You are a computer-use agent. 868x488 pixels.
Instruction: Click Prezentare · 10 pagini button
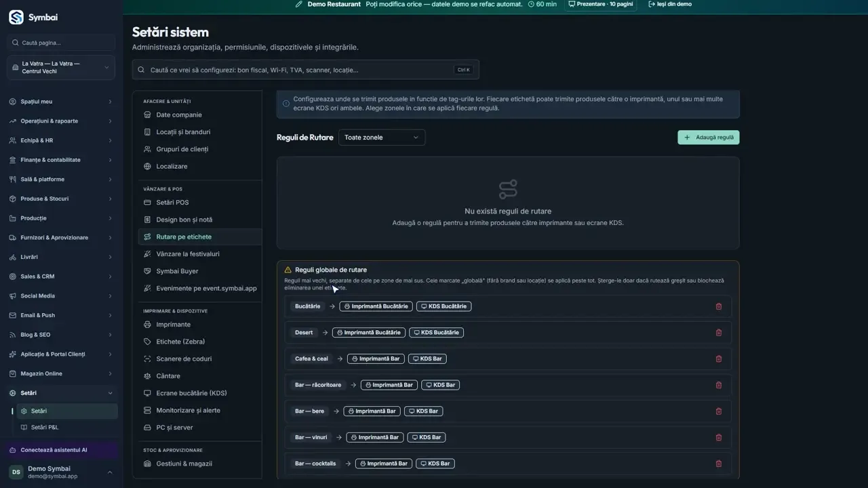pyautogui.click(x=601, y=4)
